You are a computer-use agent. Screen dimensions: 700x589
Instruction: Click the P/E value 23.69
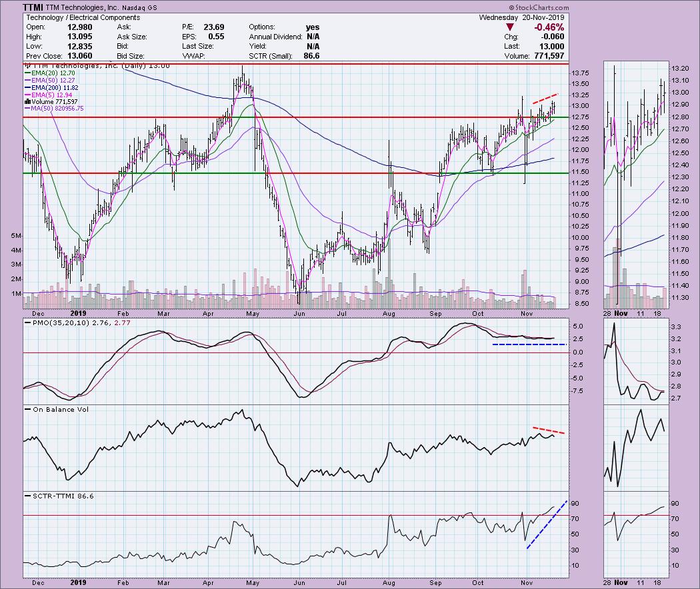tap(214, 27)
